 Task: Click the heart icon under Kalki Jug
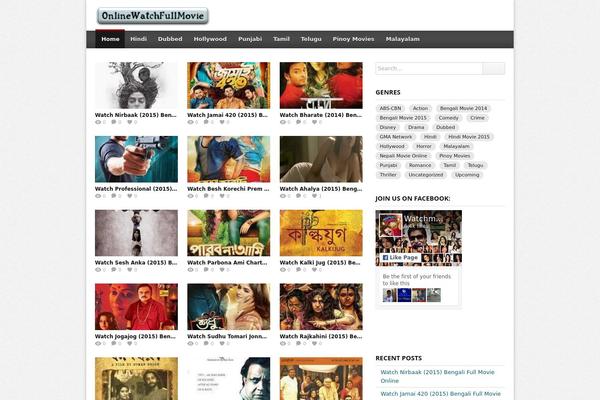tap(315, 270)
